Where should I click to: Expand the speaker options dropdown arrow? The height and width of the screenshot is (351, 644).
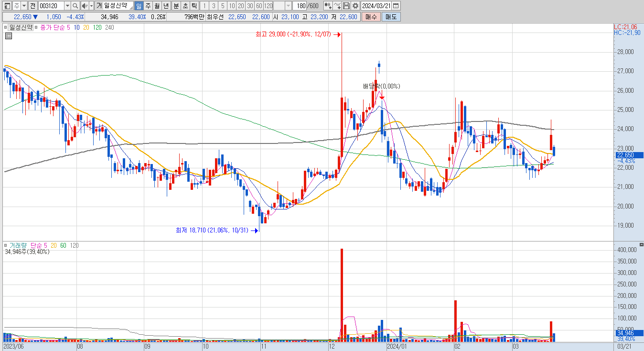click(91, 6)
